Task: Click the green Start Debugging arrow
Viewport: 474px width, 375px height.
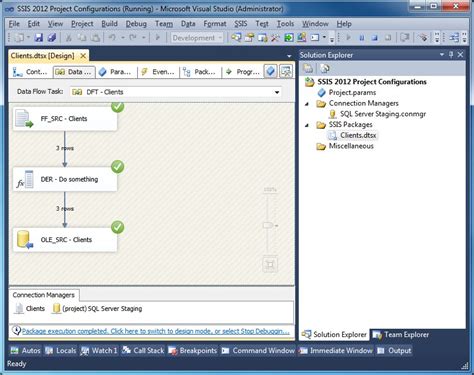Action: [158, 37]
